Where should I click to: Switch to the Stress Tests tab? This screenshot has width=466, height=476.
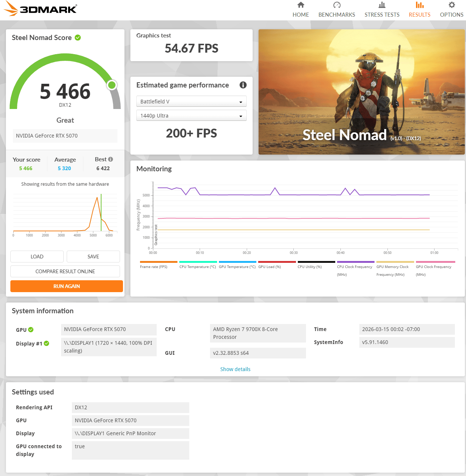382,10
